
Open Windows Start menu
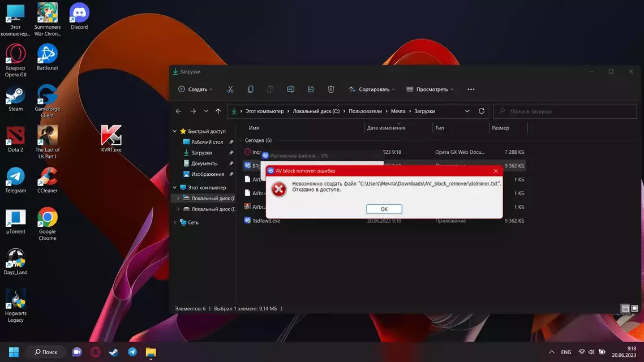(14, 352)
